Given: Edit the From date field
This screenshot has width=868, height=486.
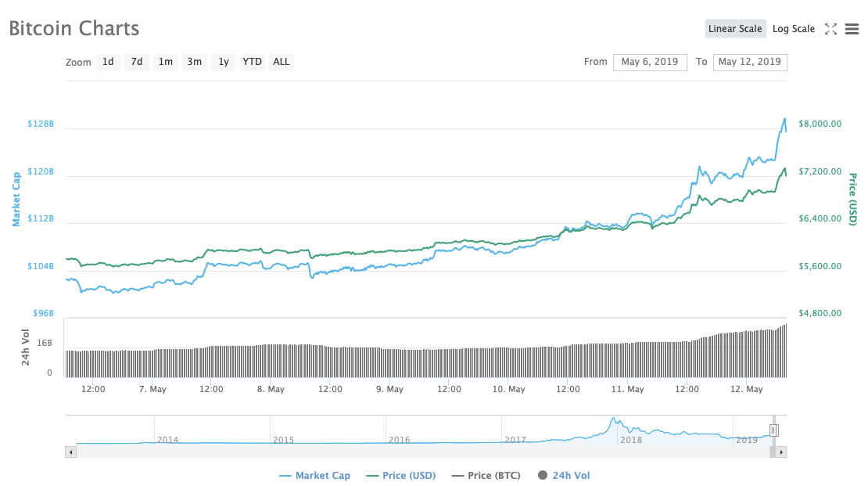Looking at the screenshot, I should tap(650, 62).
